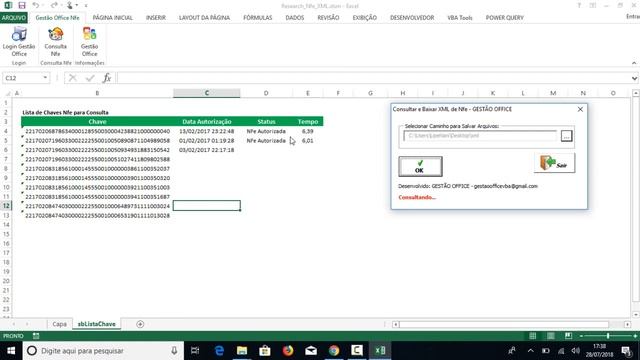Collapse the ribbon with the arrow
The height and width of the screenshot is (360, 640).
pos(634,63)
